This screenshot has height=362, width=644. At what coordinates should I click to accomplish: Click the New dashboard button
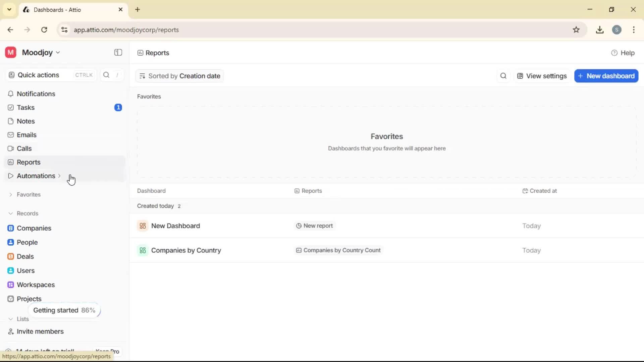pyautogui.click(x=606, y=76)
